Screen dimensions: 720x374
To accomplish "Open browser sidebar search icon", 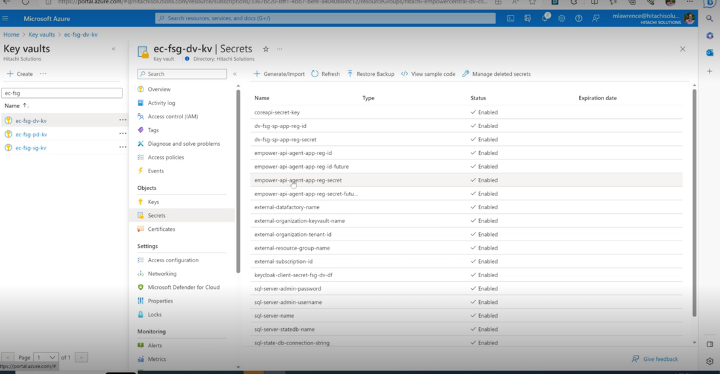I will 709,18.
